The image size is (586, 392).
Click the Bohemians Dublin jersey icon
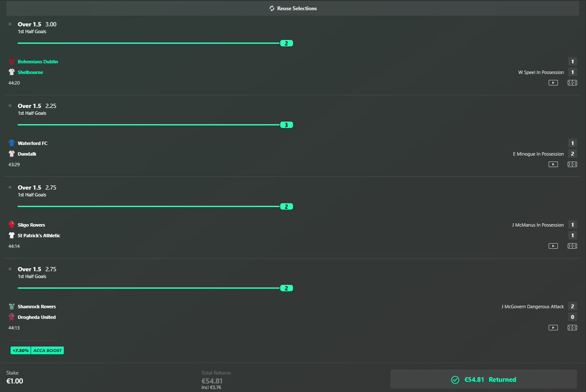pos(12,62)
